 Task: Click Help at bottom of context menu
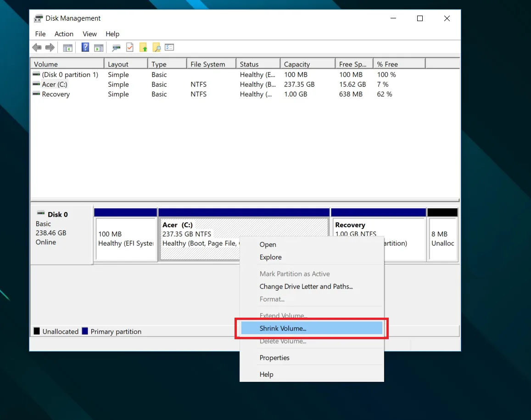click(312, 374)
